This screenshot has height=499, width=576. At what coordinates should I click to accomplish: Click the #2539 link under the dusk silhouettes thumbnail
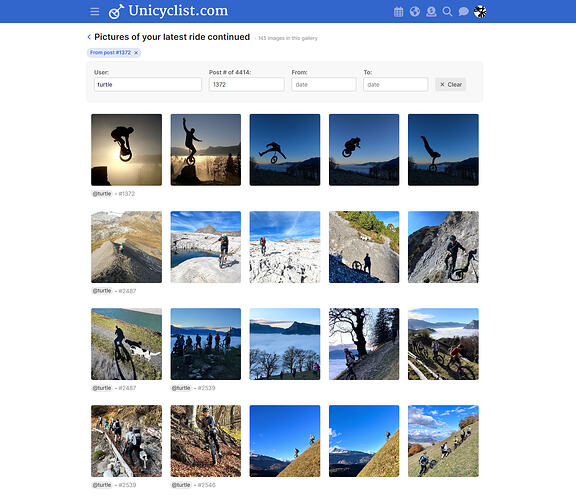pyautogui.click(x=206, y=388)
